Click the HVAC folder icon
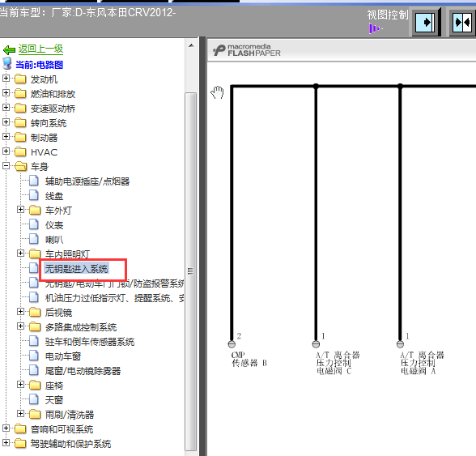This screenshot has width=476, height=456. pos(20,152)
